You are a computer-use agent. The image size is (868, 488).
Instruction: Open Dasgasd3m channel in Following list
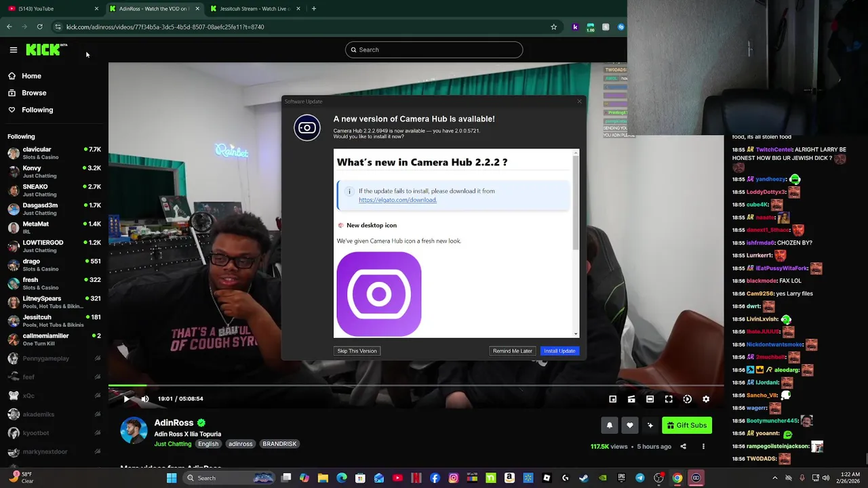(x=54, y=209)
